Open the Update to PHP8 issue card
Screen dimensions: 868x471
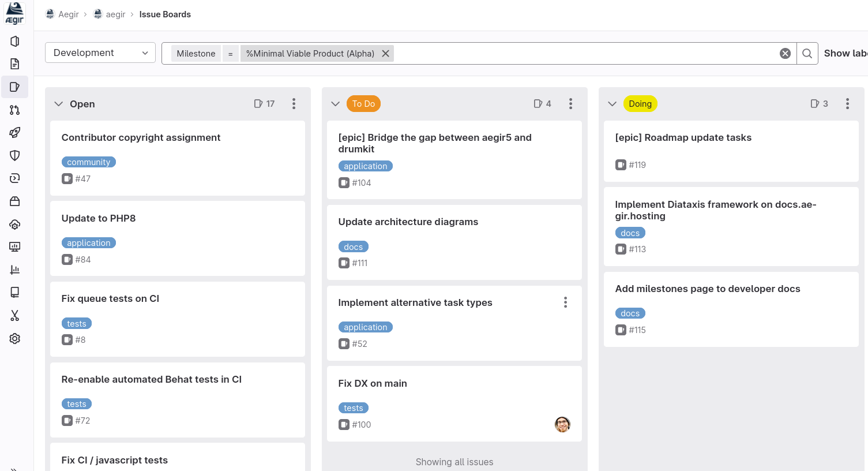click(99, 218)
